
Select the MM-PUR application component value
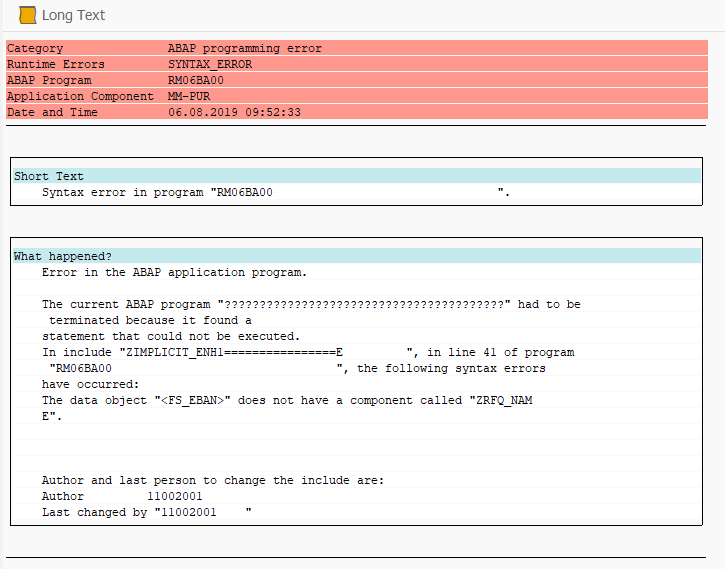189,96
